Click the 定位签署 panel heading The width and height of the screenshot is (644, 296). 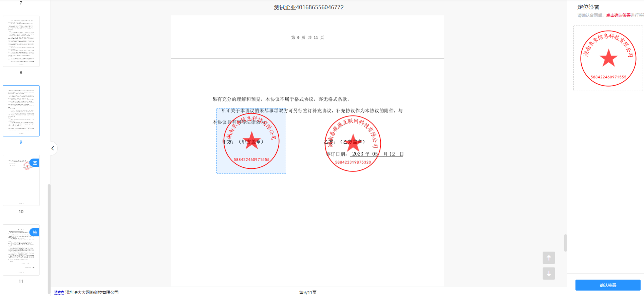point(588,7)
